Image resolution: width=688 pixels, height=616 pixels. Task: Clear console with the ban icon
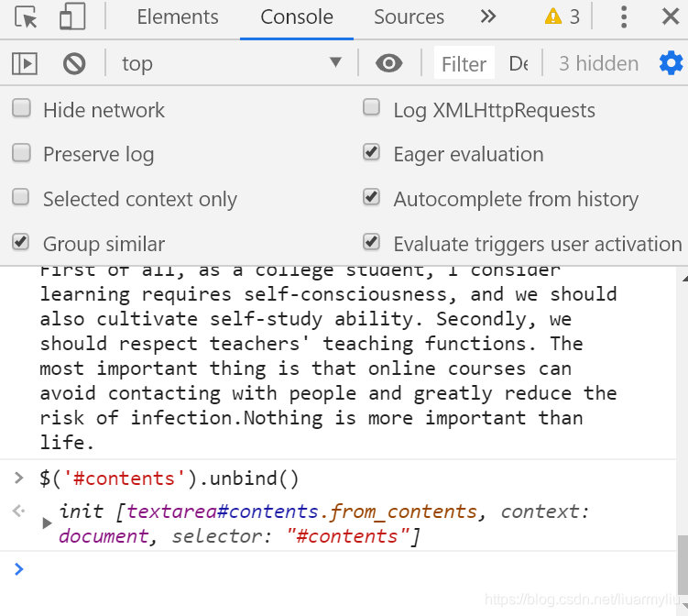(74, 63)
